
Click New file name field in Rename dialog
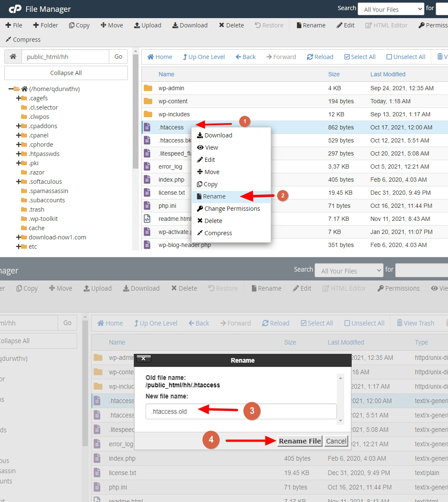pyautogui.click(x=241, y=411)
